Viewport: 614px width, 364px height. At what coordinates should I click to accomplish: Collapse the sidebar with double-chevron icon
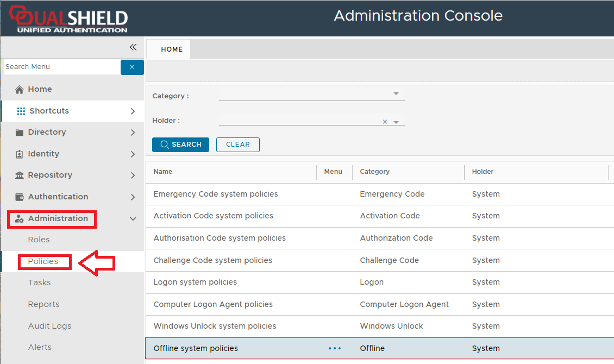(x=133, y=47)
